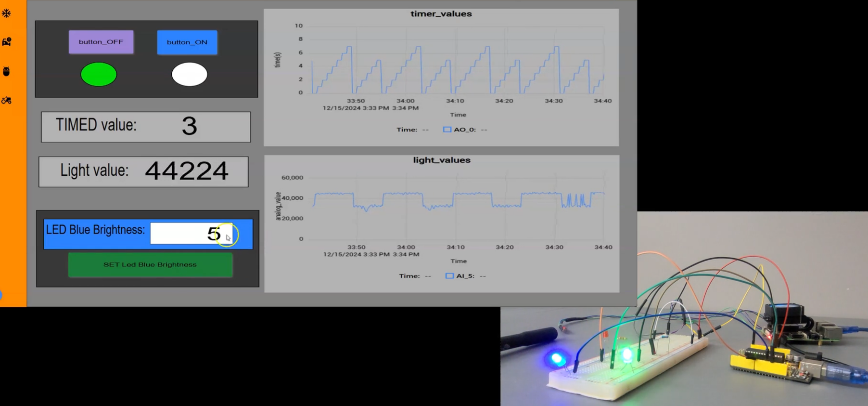Click the 60,000 axis tick on light_values chart

[x=292, y=178]
